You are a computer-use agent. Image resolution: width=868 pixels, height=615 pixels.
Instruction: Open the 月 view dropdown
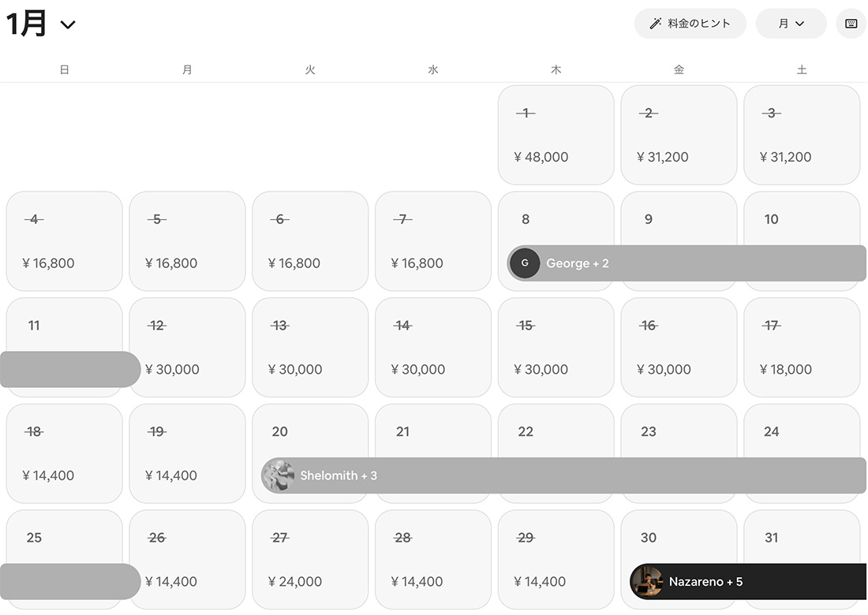coord(791,24)
